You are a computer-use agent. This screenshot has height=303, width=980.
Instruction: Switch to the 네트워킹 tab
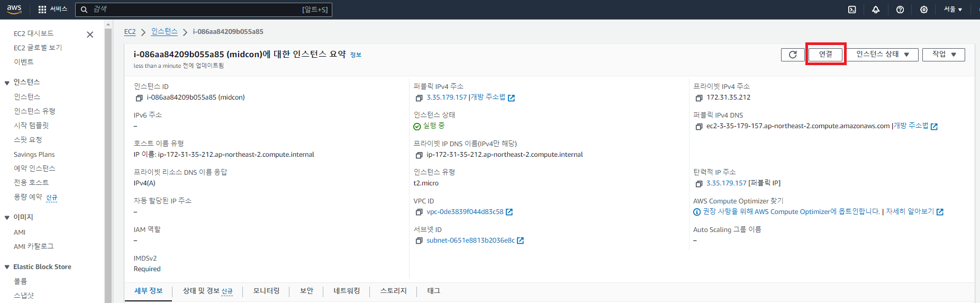pyautogui.click(x=347, y=291)
